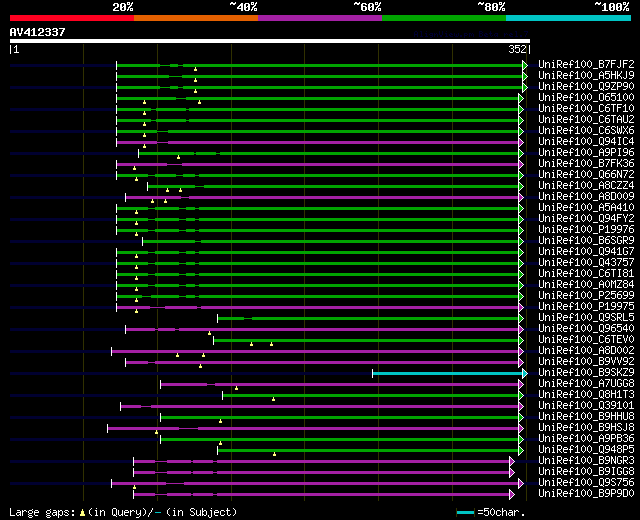Open the UniRef100_A8D002 label
The width and height of the screenshot is (640, 520).
pos(586,351)
